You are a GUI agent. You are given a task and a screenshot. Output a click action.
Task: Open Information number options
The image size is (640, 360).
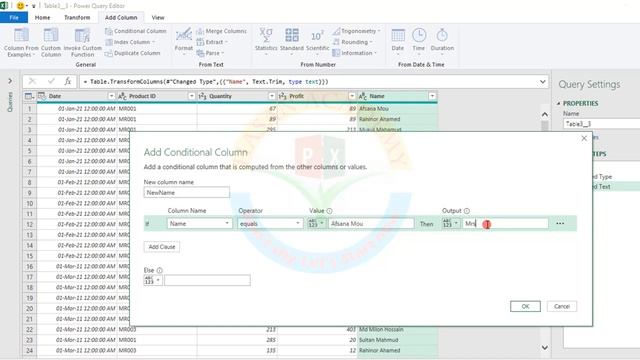tap(355, 53)
